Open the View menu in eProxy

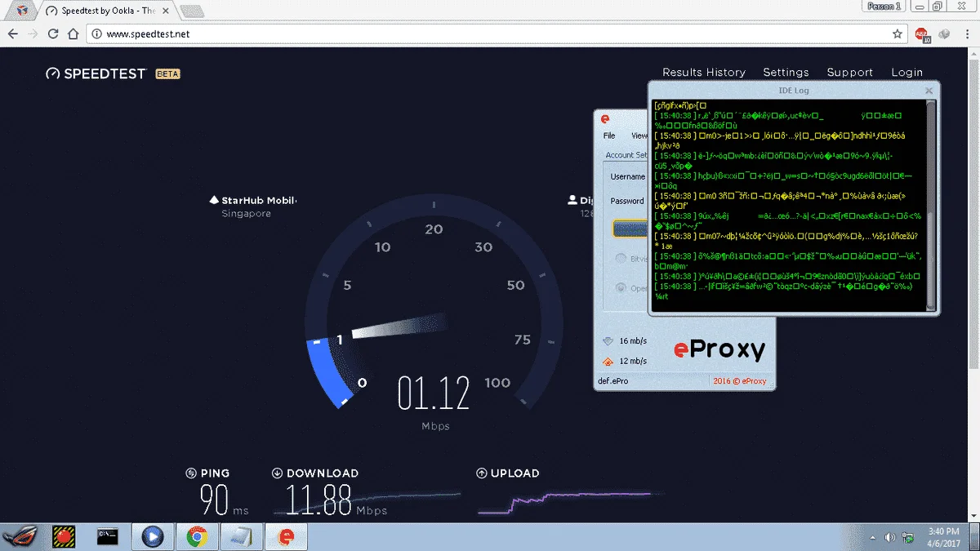click(639, 136)
